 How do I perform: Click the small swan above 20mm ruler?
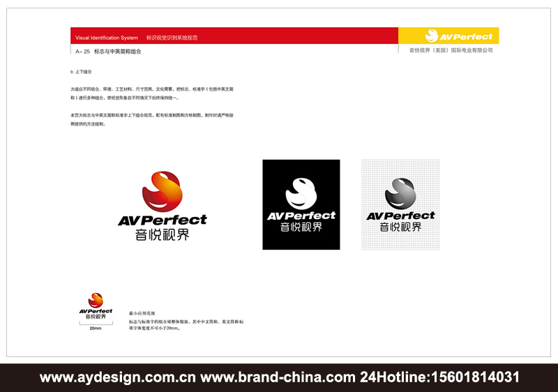[96, 300]
